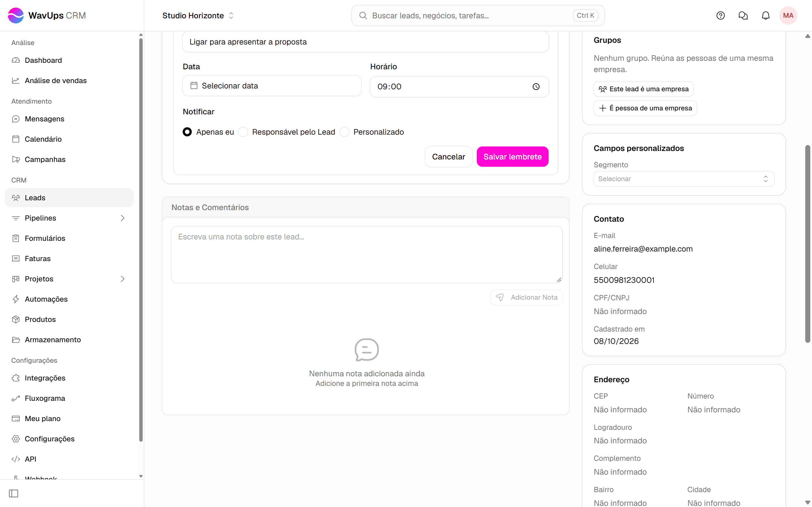Collapse sidebar using panel toggle icon

[14, 493]
